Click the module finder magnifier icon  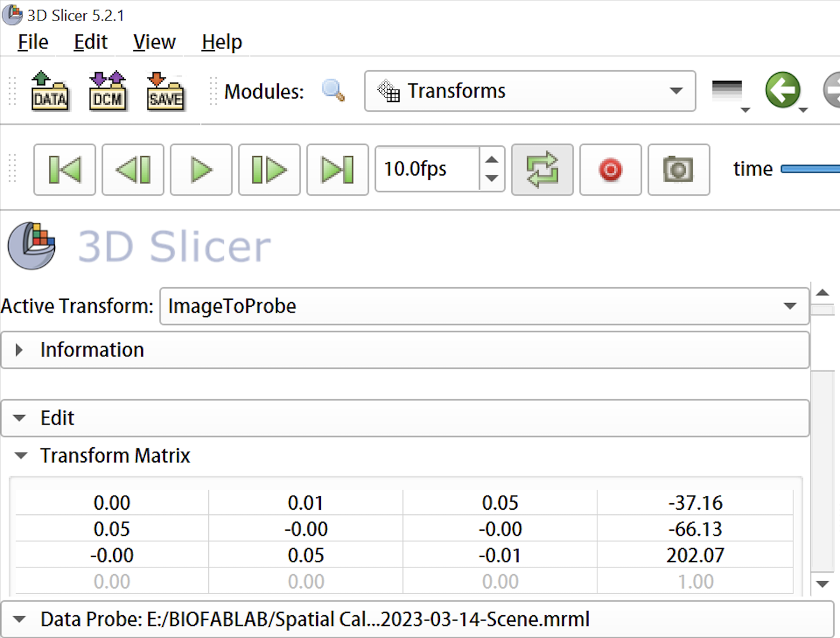pos(333,90)
